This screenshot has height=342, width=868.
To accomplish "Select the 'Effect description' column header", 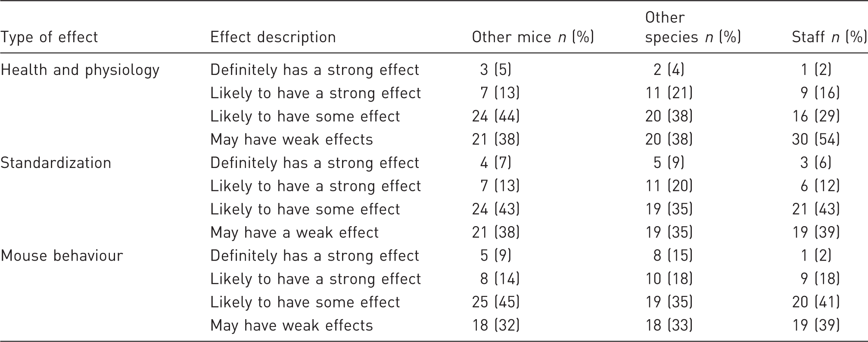I will pos(273,37).
